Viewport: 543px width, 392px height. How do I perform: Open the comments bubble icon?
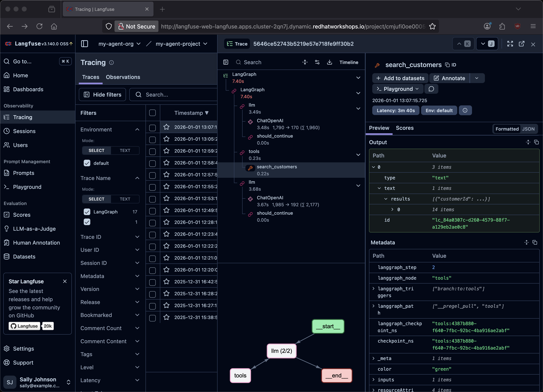(x=431, y=89)
